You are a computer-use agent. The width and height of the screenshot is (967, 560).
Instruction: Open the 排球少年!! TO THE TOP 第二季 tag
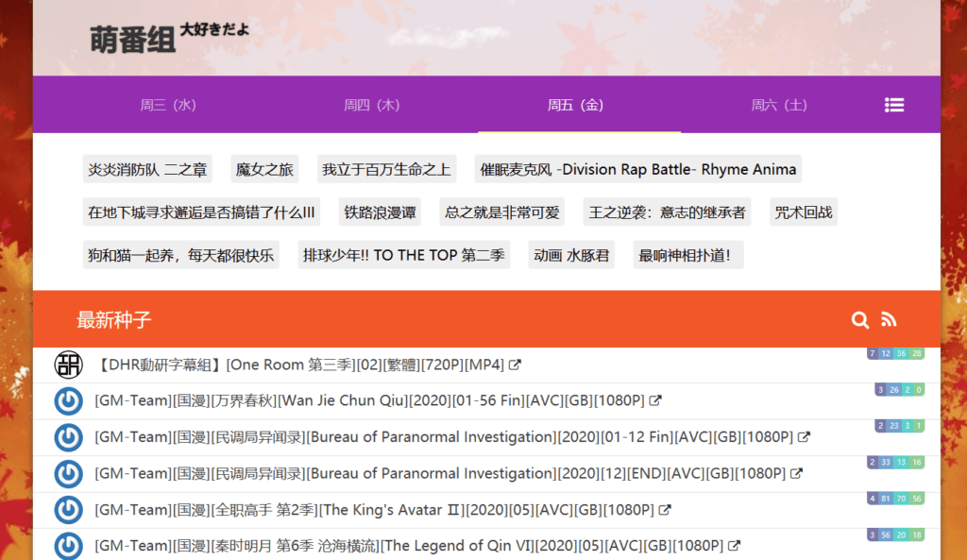click(x=403, y=255)
